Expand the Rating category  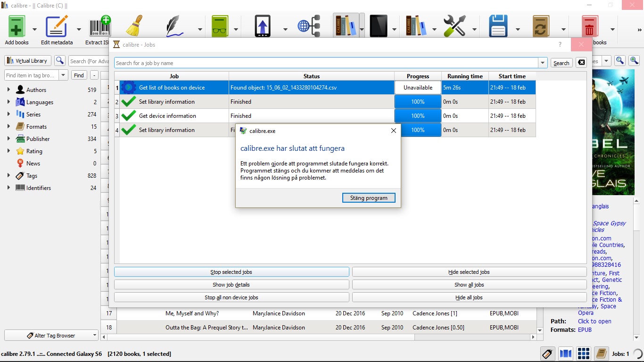(x=8, y=151)
